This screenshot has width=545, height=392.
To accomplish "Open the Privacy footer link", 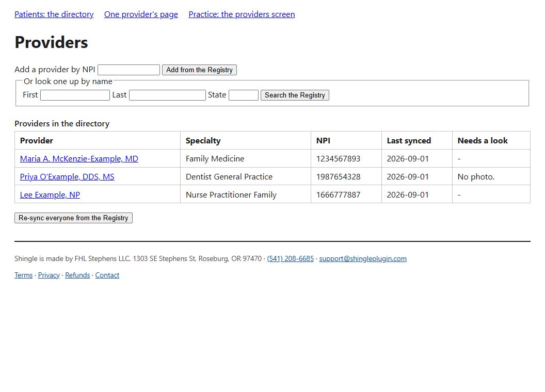I will (49, 275).
